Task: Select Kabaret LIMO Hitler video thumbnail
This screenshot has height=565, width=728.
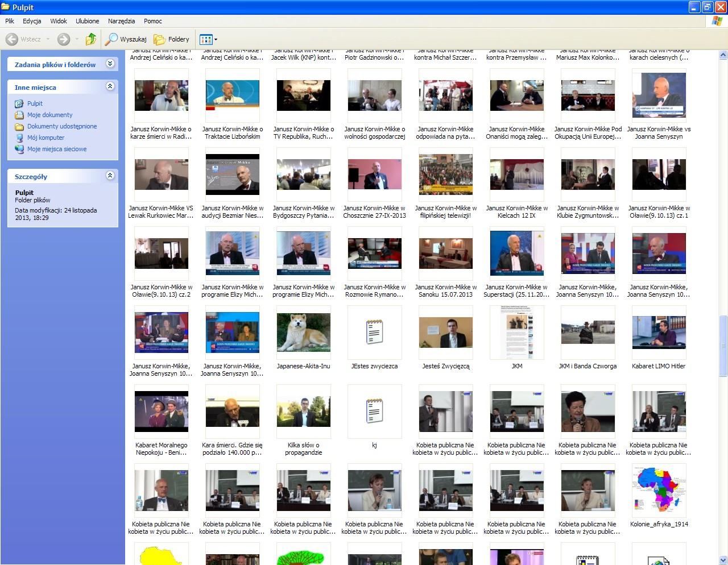Action: pos(659,333)
